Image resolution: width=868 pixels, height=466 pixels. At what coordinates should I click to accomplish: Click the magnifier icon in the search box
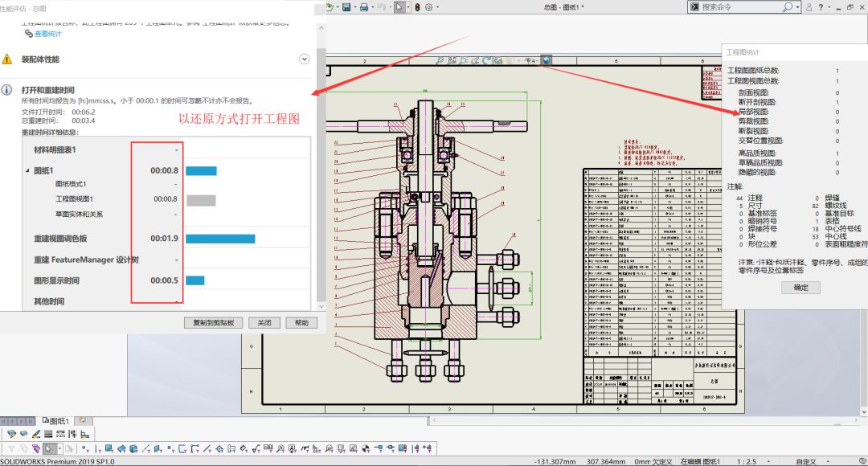point(788,7)
